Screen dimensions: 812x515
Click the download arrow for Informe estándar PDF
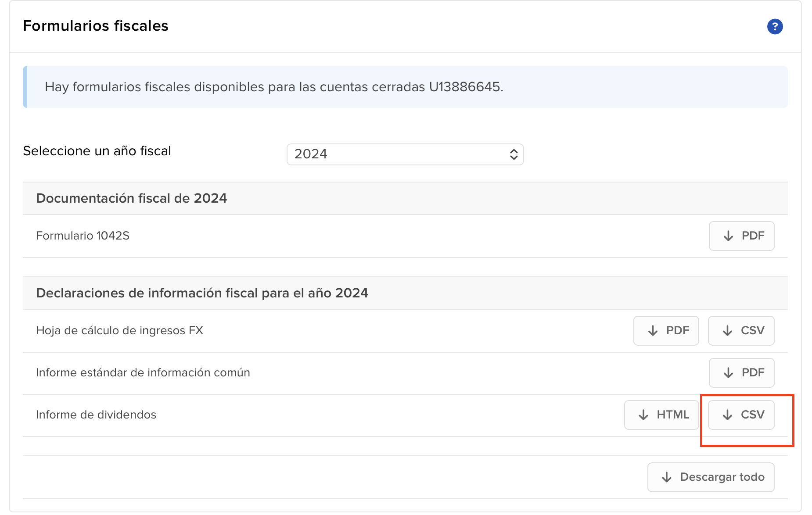[x=728, y=373]
